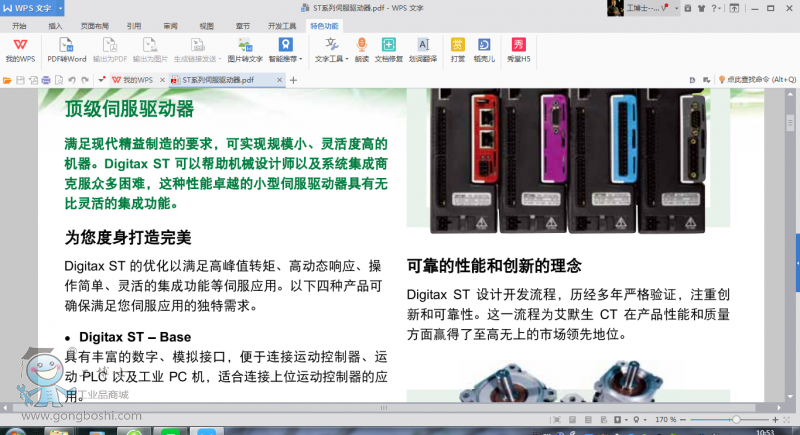The image size is (800, 435).
Task: Switch to the 插入 ribbon tab
Action: pyautogui.click(x=55, y=26)
